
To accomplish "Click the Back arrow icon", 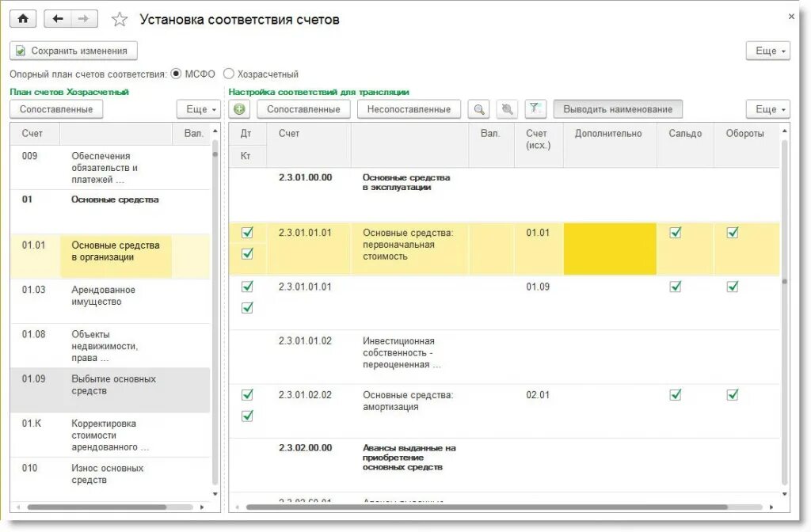I will (x=58, y=17).
